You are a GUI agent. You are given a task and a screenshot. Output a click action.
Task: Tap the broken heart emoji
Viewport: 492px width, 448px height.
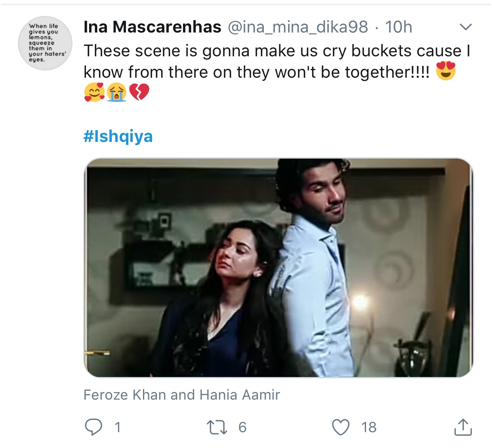(139, 93)
